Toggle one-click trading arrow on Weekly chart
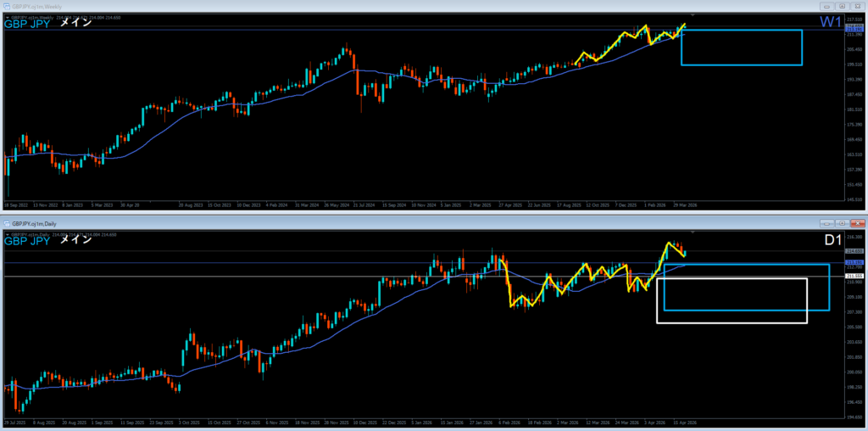The image size is (868, 431). click(x=8, y=16)
